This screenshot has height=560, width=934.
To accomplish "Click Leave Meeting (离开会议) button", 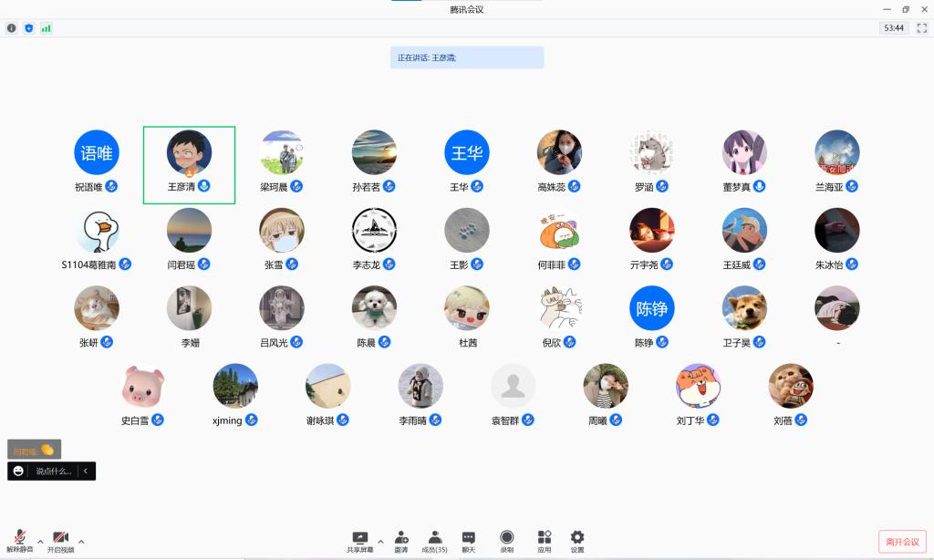I will point(903,541).
